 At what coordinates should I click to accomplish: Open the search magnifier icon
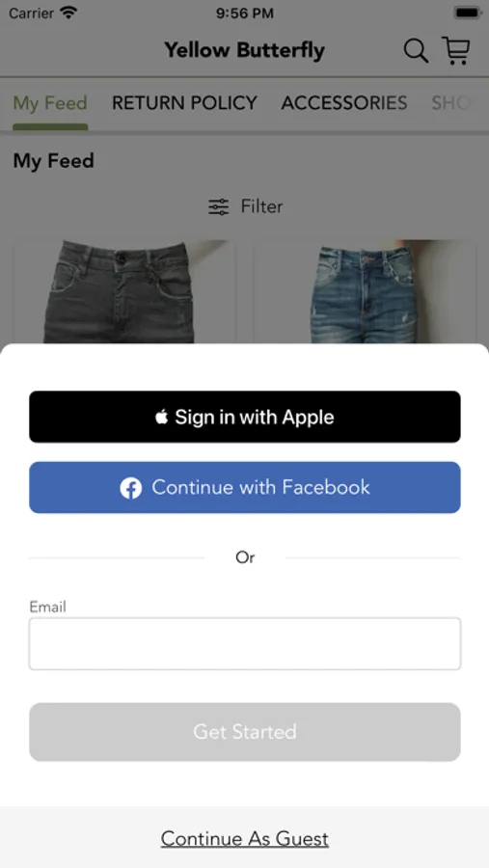[416, 51]
